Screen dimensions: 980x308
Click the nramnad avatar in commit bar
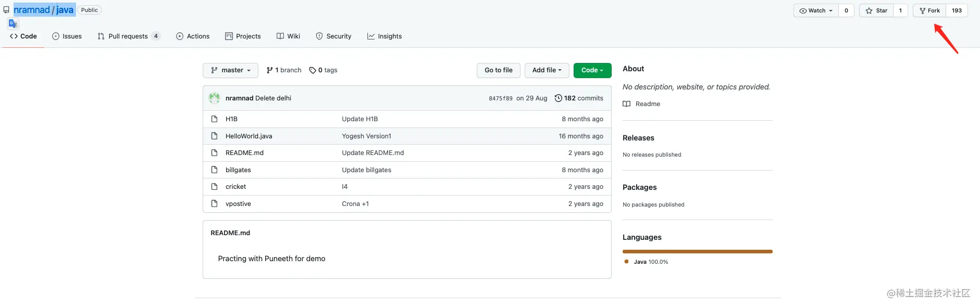click(x=214, y=98)
